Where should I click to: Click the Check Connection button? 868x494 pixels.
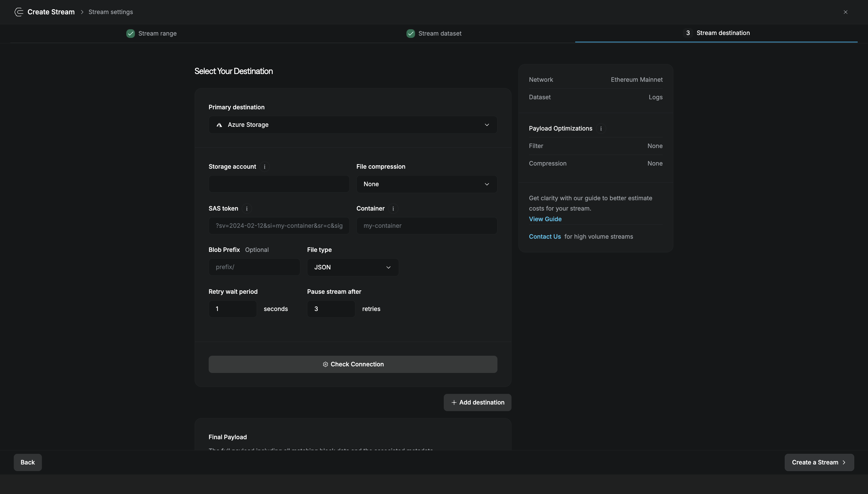[353, 364]
